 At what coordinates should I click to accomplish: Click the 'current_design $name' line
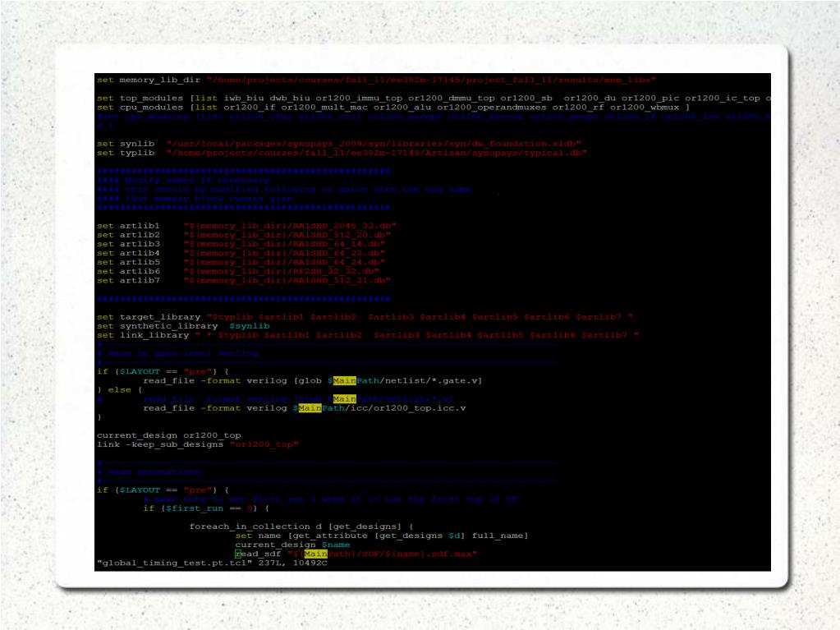[x=292, y=545]
